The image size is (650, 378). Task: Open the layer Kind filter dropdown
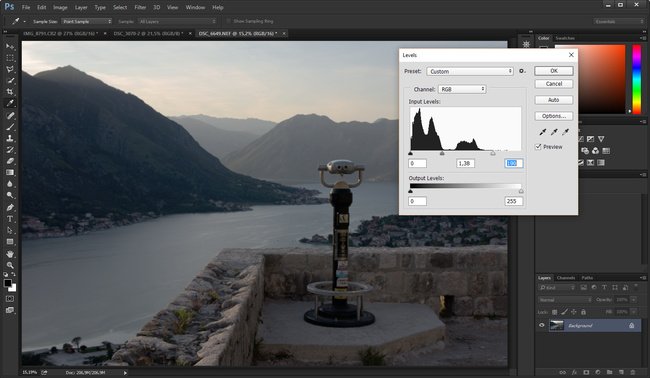point(557,287)
